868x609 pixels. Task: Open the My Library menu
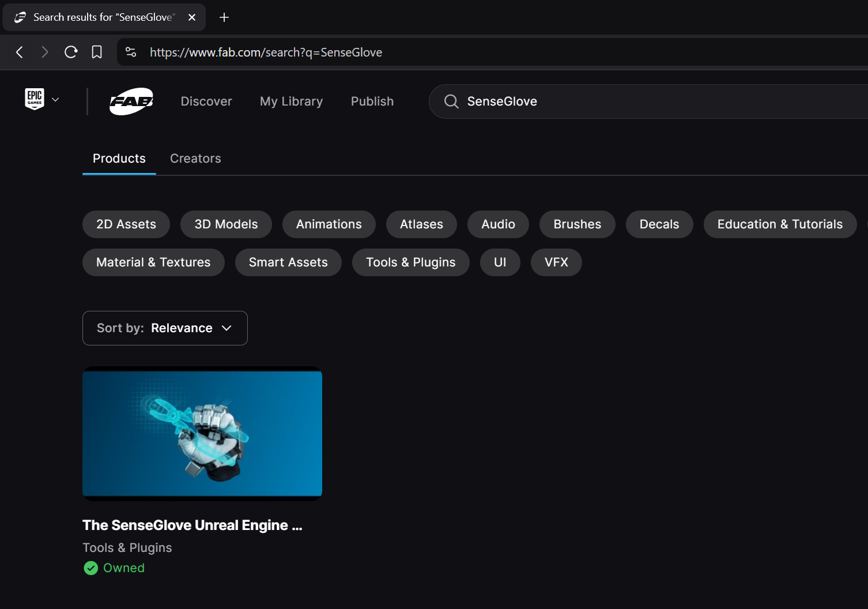291,101
